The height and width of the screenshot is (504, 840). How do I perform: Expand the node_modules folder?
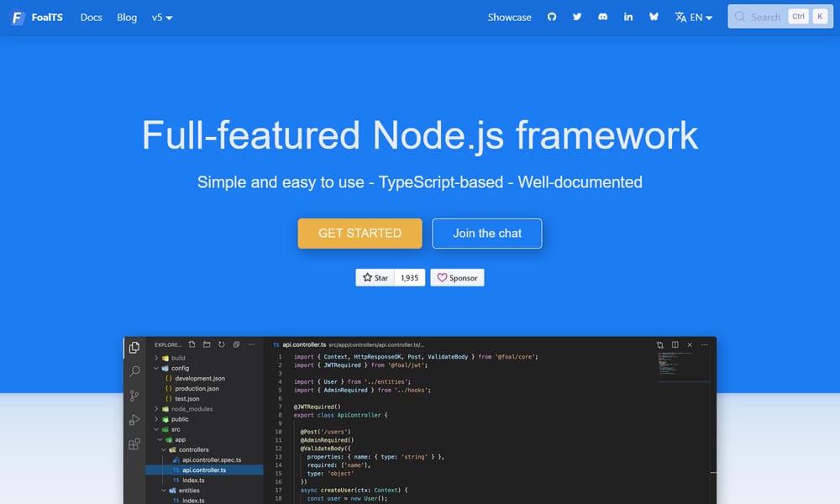click(x=156, y=409)
